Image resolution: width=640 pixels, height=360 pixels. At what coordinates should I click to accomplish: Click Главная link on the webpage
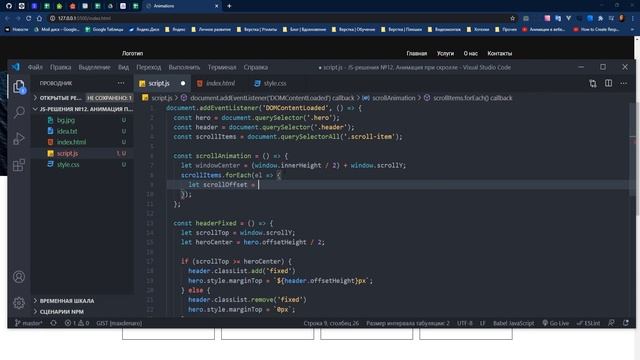click(x=416, y=53)
